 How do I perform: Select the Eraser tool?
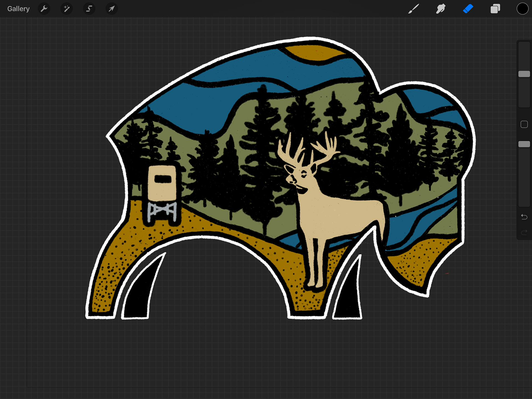coord(468,9)
